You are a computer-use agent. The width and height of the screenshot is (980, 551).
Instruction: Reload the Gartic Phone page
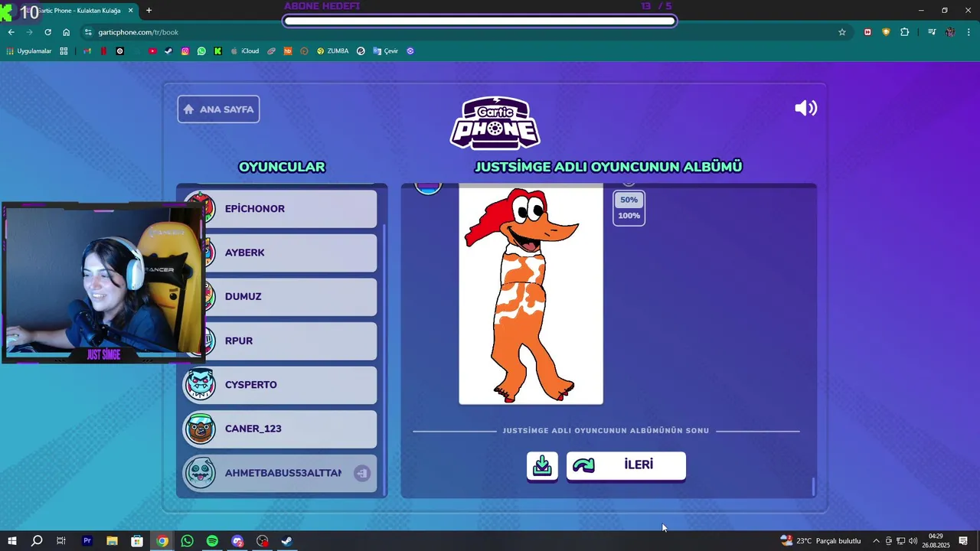(47, 32)
